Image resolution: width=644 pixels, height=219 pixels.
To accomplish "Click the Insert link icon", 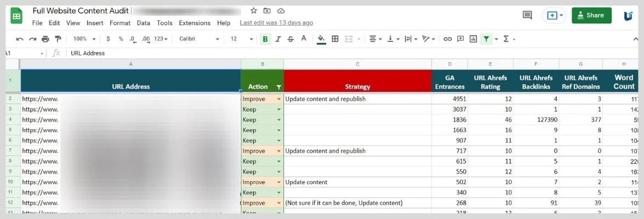I will [x=448, y=39].
